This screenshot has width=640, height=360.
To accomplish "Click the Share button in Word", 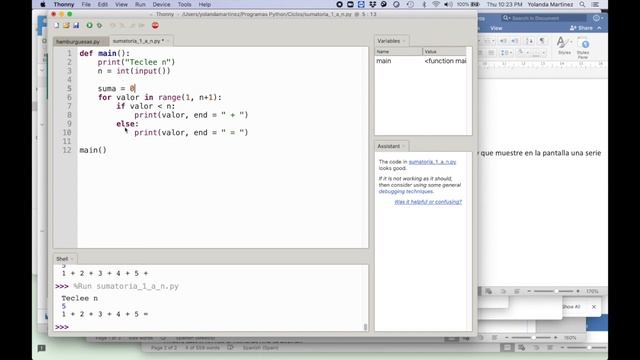I will 581,28.
